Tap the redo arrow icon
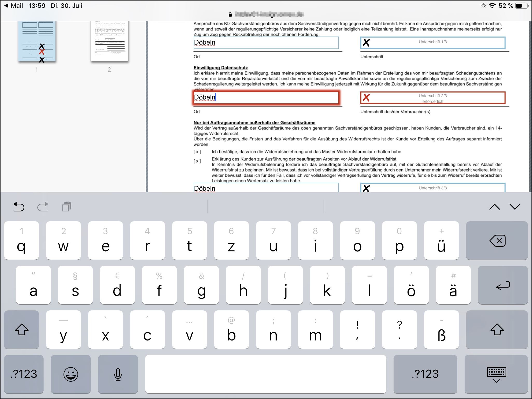This screenshot has height=399, width=532. click(x=43, y=207)
